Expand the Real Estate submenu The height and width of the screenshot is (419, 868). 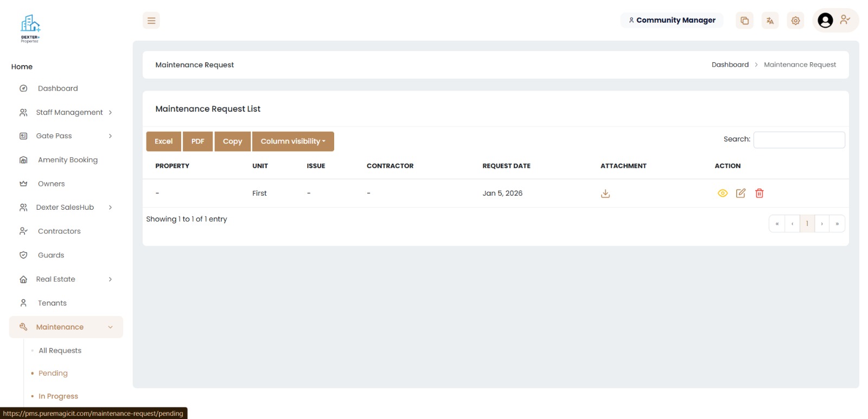66,279
